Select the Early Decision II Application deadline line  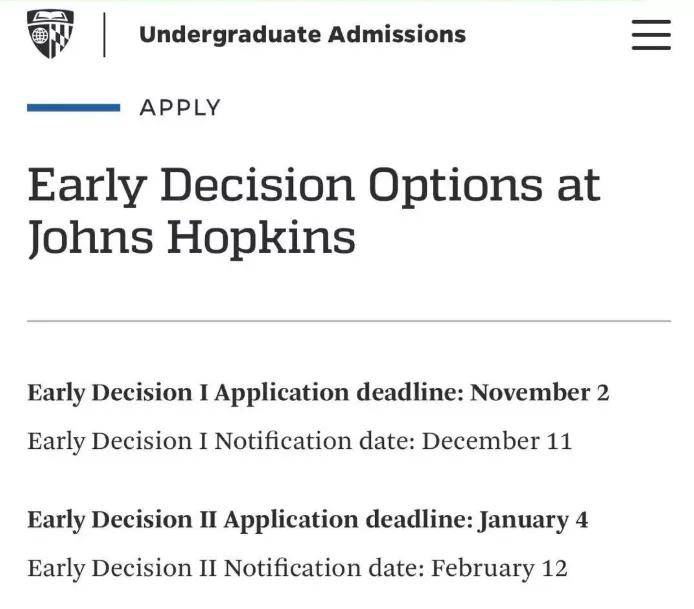click(308, 520)
